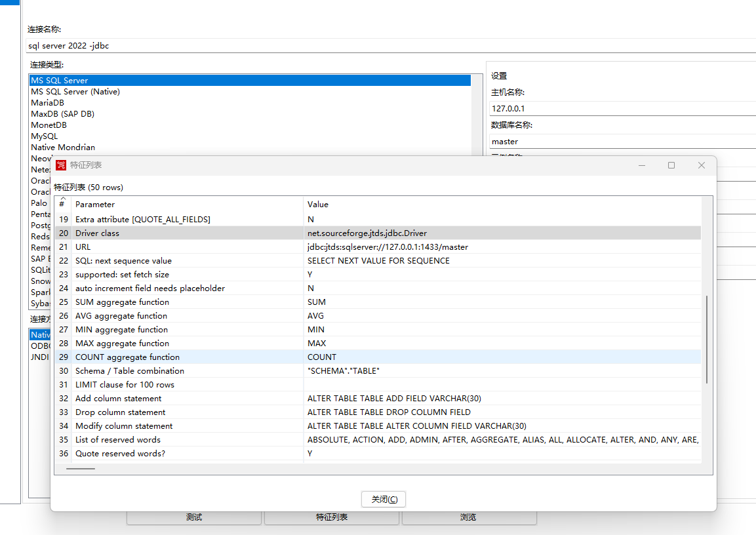Select List of reserved words row
Viewport: 756px width, 535px height.
click(378, 439)
